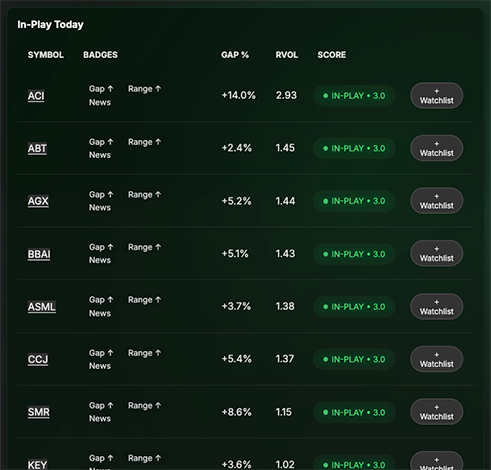Add AGX to Watchlist

coord(436,201)
